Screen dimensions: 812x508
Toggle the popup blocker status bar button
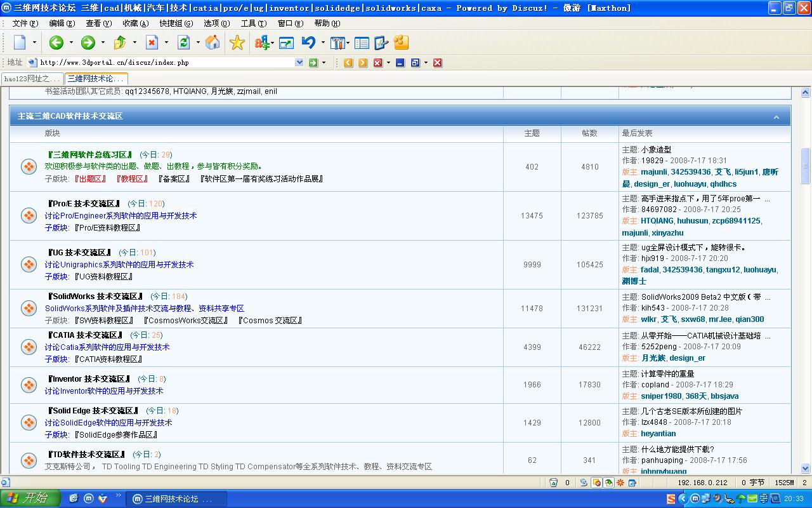[x=596, y=483]
